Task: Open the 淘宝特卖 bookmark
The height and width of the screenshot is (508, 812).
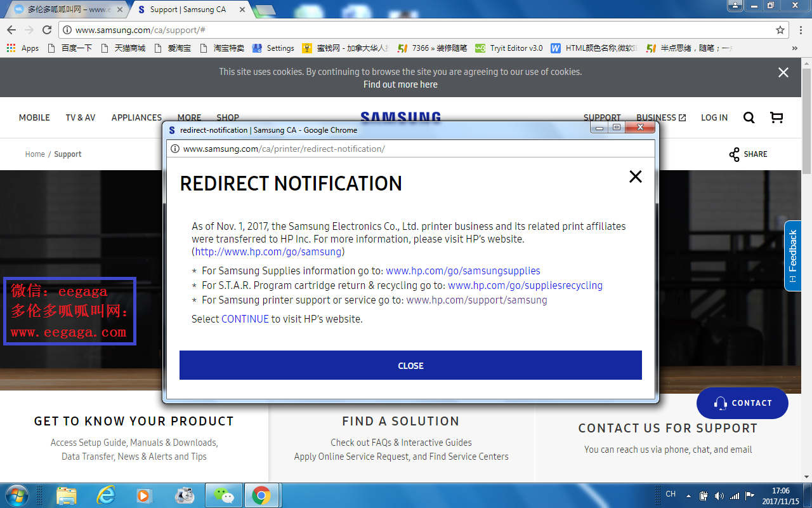Action: click(x=221, y=48)
